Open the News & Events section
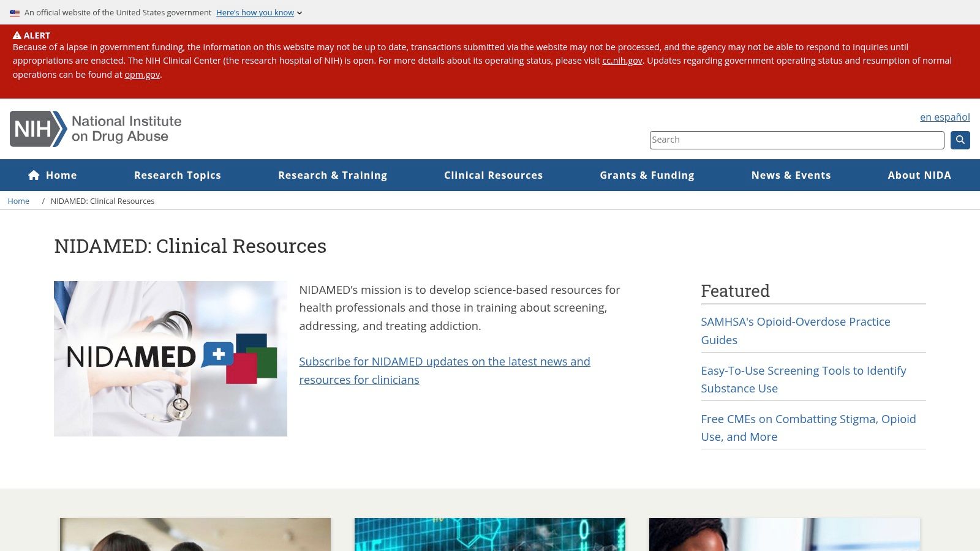Screen dimensions: 980x551 pyautogui.click(x=791, y=175)
